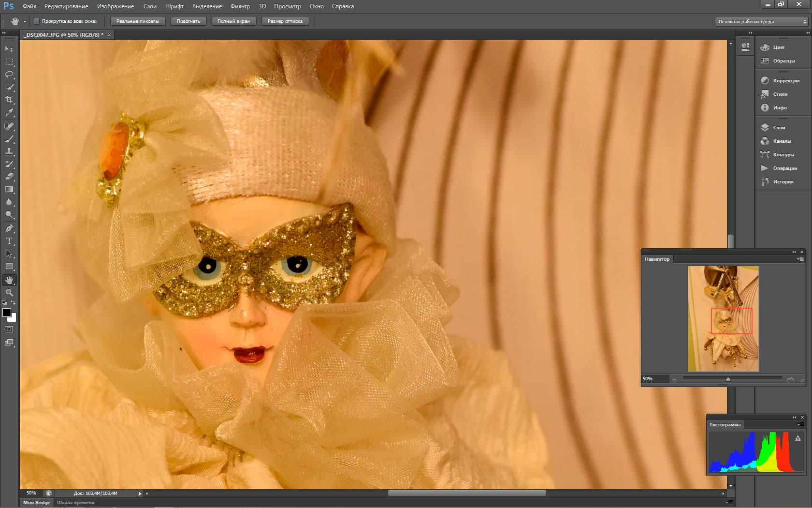Select the Crop tool
The height and width of the screenshot is (508, 812).
tap(9, 100)
